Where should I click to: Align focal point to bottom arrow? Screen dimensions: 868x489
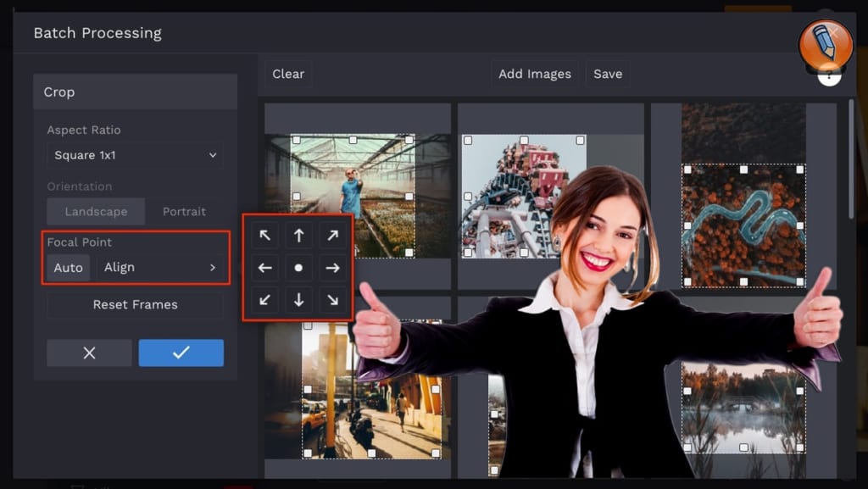tap(299, 300)
